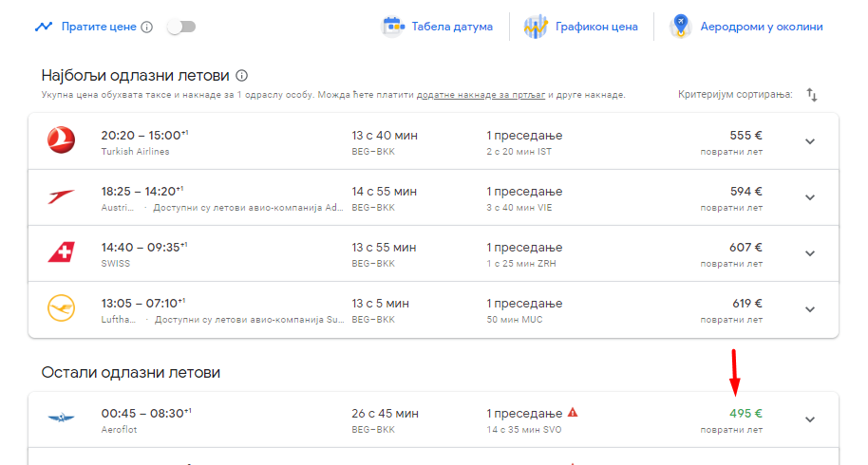Select the 14:40 – 09:35 SWISS flight
Image resolution: width=868 pixels, height=465 pixels.
coord(144,247)
